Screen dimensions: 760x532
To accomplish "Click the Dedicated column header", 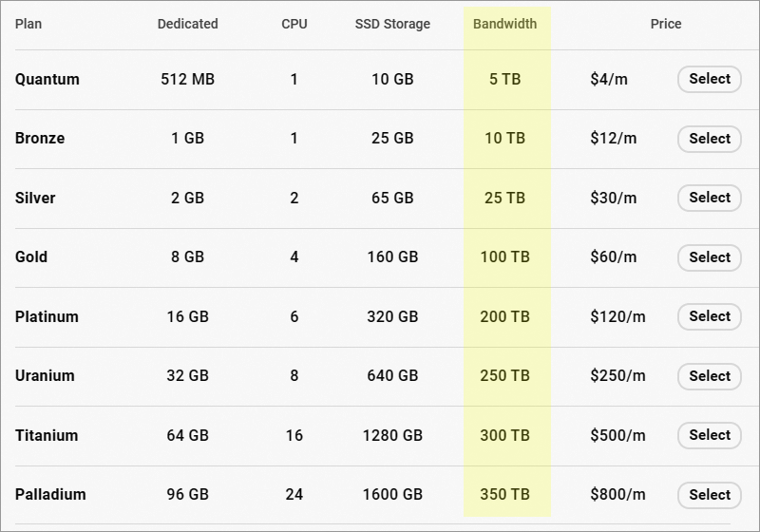I will pyautogui.click(x=187, y=24).
